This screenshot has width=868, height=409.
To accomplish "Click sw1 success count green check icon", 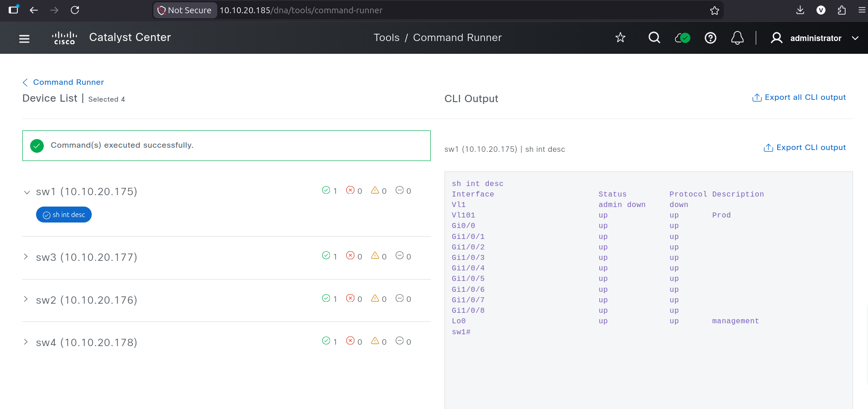I will [326, 190].
